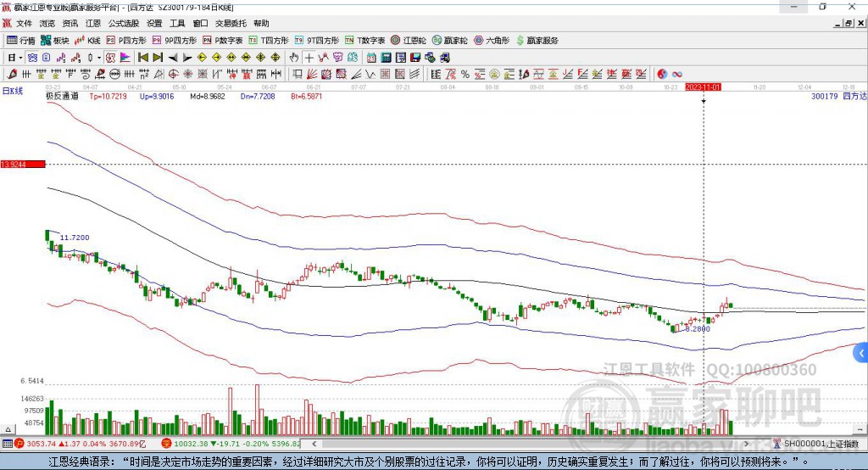The height and width of the screenshot is (470, 868).
Task: Open the P四方形 tool
Action: pos(126,41)
